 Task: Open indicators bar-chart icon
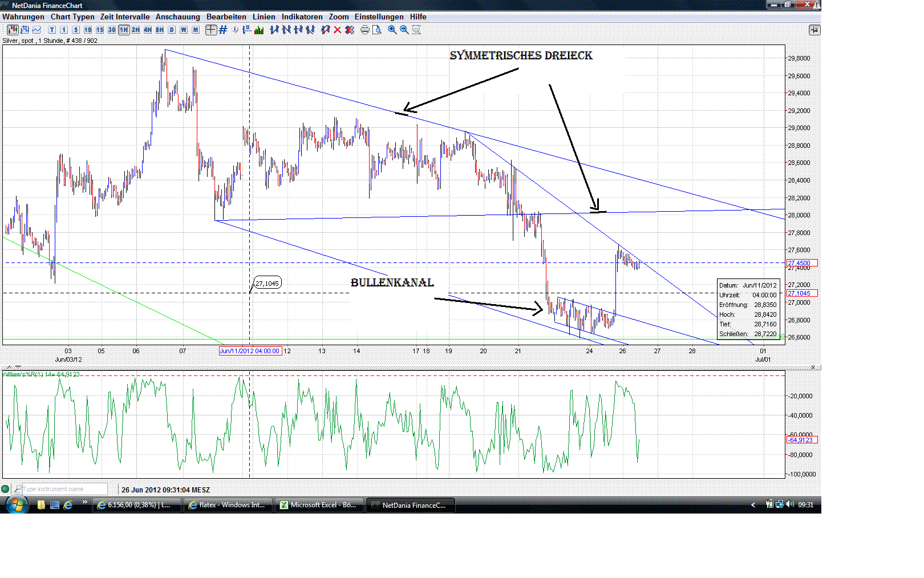point(259,30)
